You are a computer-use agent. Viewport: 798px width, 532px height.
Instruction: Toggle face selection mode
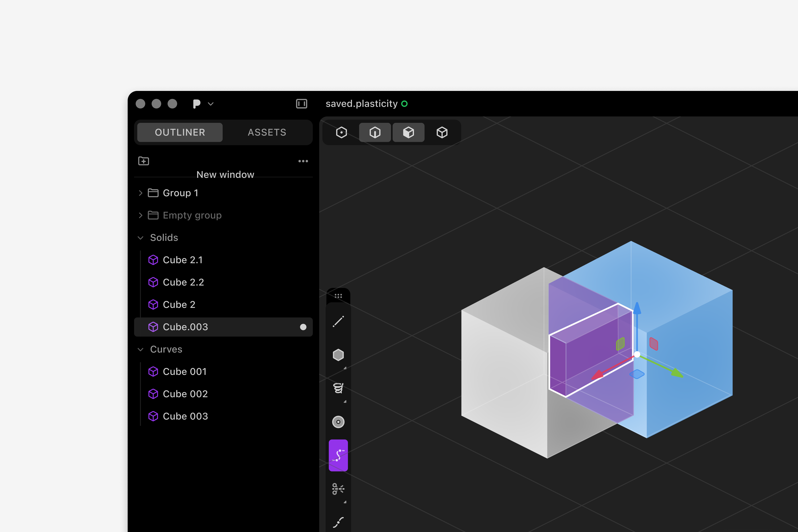[x=408, y=132]
